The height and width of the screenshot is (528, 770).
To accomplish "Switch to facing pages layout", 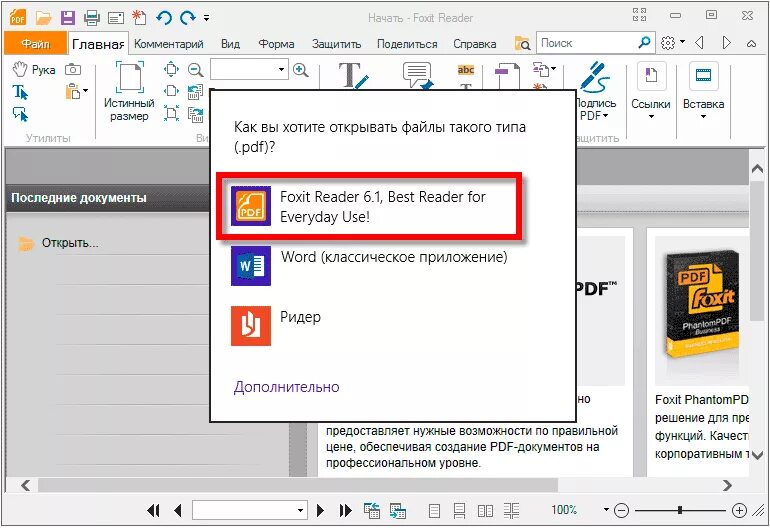I will click(x=485, y=511).
